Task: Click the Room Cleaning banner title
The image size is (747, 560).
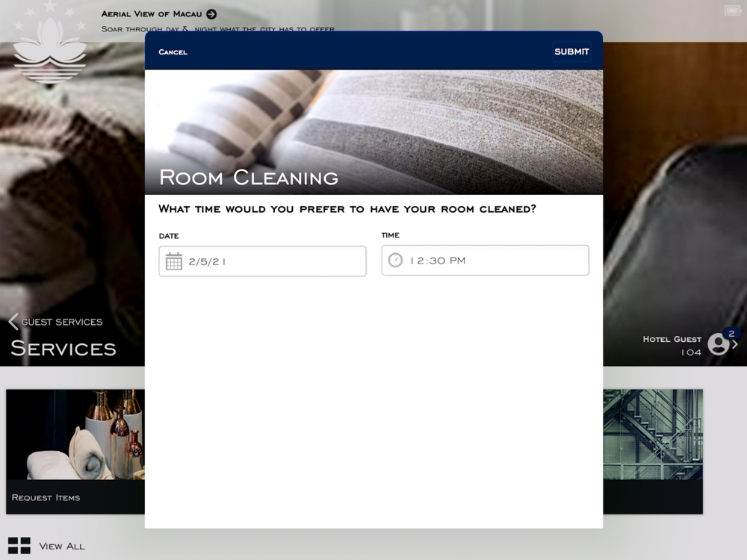Action: [249, 178]
